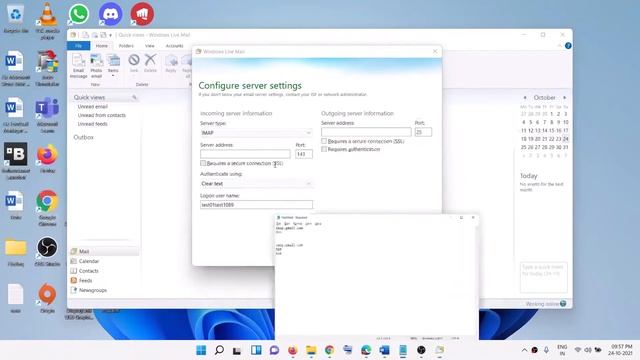This screenshot has height=360, width=640.
Task: Click the Email message ribbon icon
Action: point(78,65)
